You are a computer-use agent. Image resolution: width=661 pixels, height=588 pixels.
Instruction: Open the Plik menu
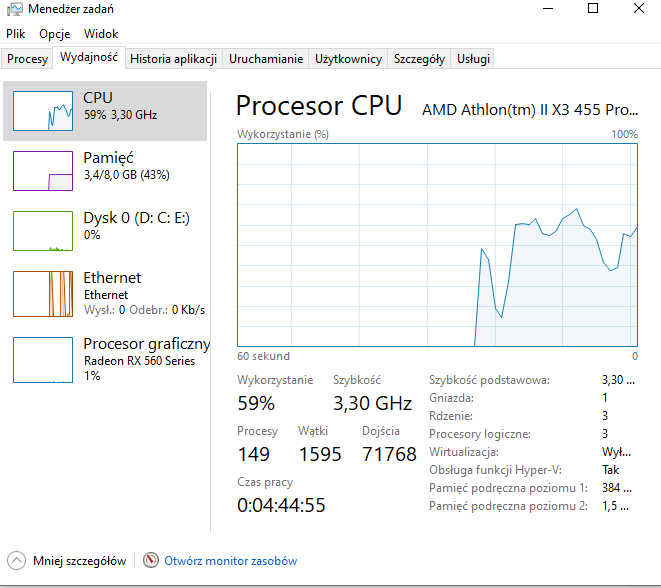(x=15, y=34)
